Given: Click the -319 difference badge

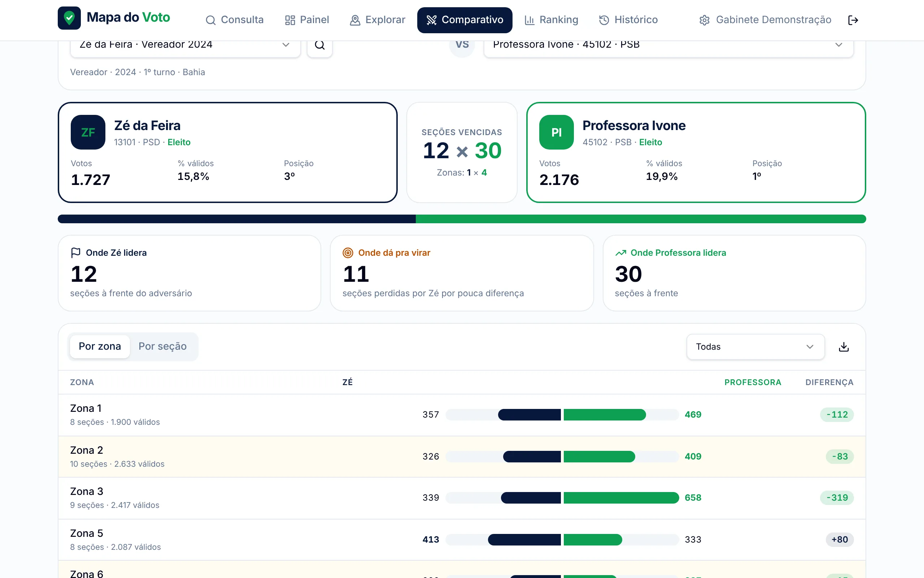Looking at the screenshot, I should pos(837,498).
